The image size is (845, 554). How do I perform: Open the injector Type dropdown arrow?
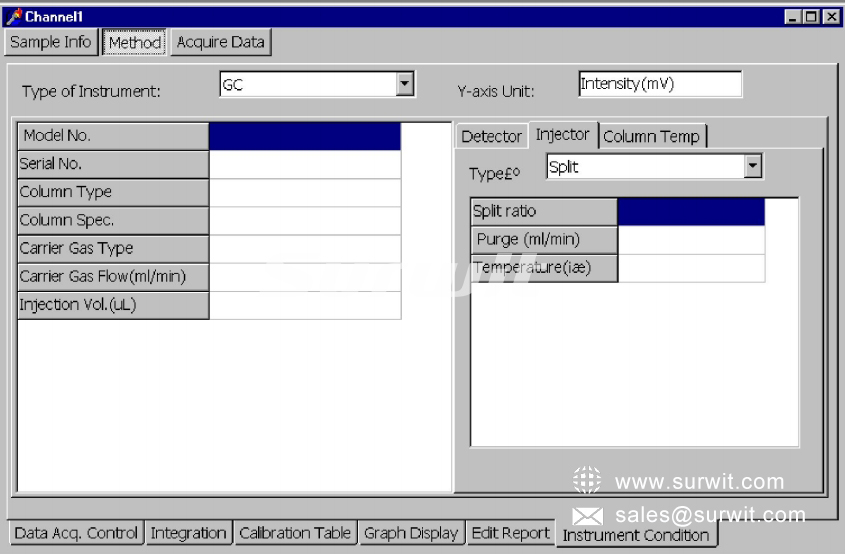coord(754,167)
